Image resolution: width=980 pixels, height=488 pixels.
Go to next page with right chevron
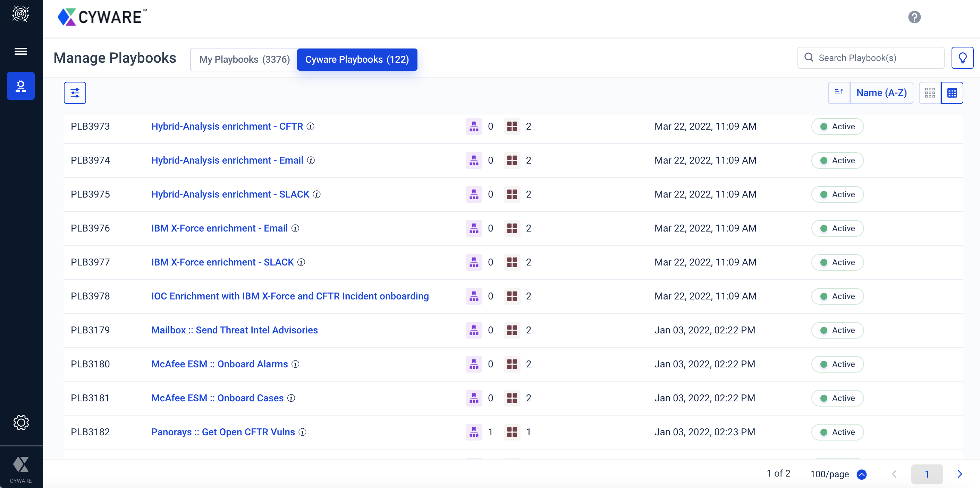point(960,474)
